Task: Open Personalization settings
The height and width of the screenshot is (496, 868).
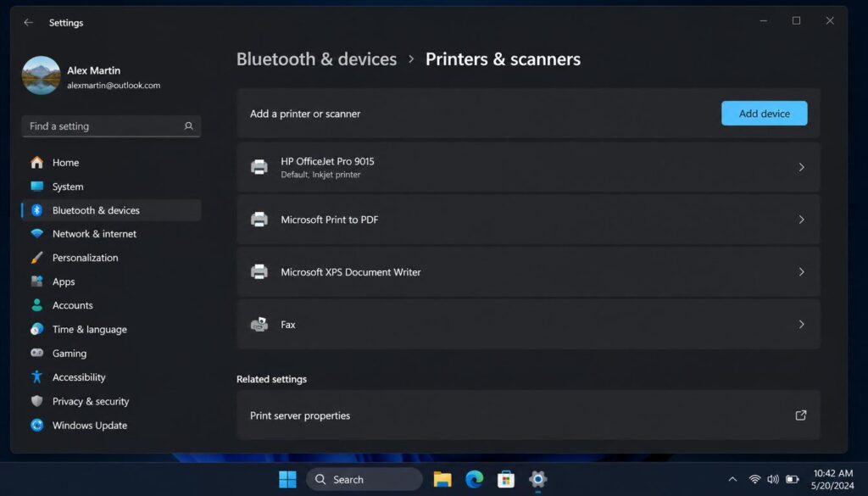Action: click(111, 258)
